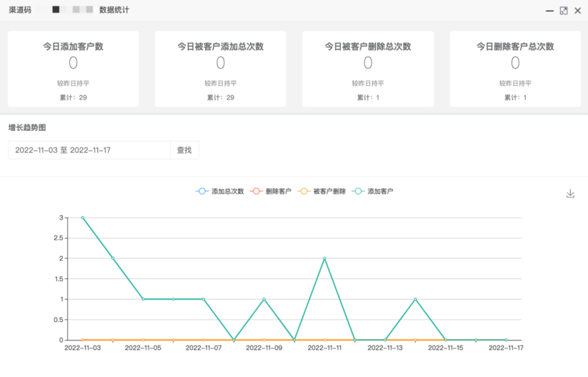
Task: Click the 2022-11-09 data point on chart
Action: point(264,299)
